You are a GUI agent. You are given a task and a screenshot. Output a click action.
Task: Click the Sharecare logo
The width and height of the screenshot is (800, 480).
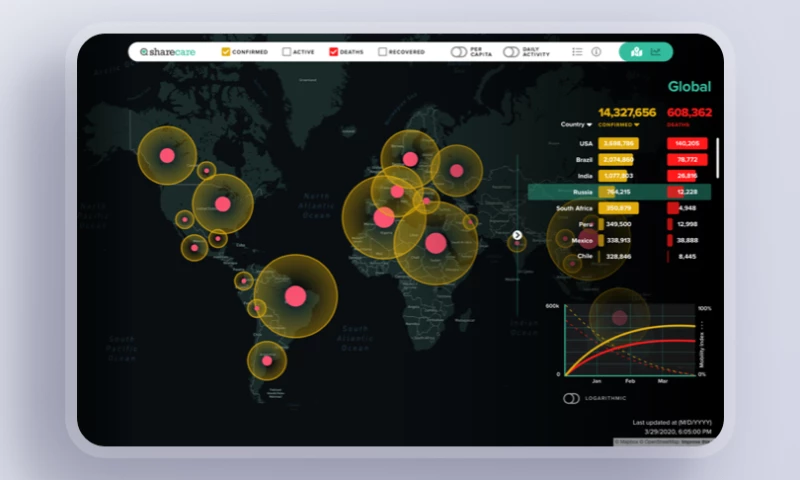[167, 52]
